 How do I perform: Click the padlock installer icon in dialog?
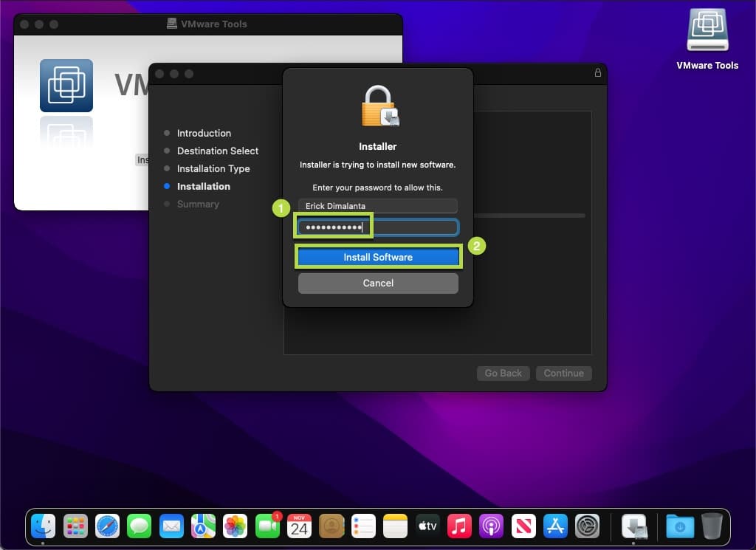pyautogui.click(x=380, y=106)
